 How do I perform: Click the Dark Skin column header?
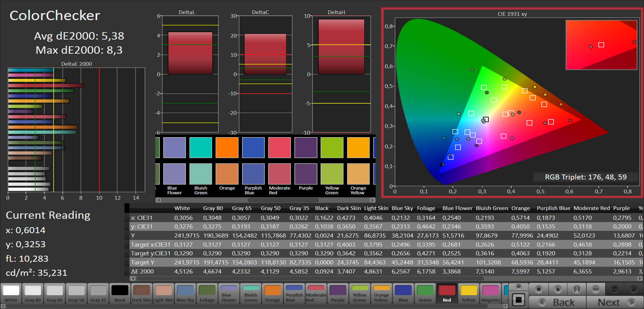349,208
